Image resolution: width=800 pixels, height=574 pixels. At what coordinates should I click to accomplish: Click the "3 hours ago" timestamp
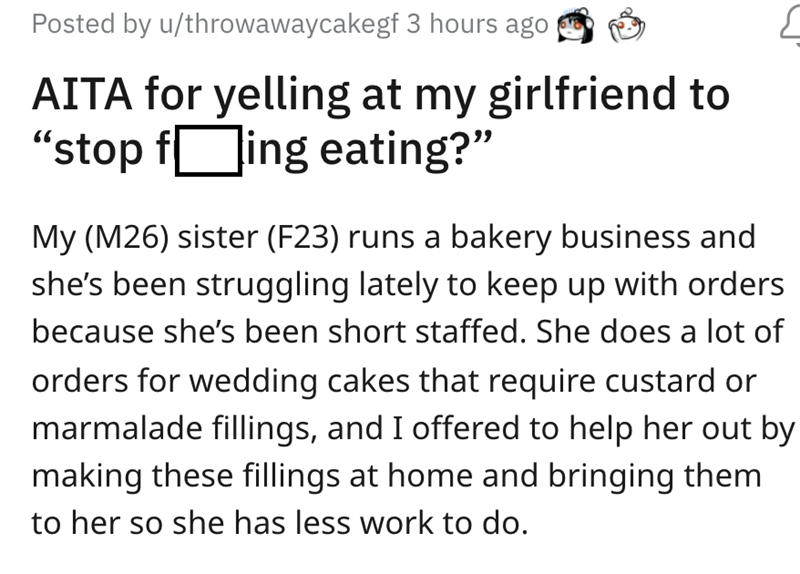(476, 26)
